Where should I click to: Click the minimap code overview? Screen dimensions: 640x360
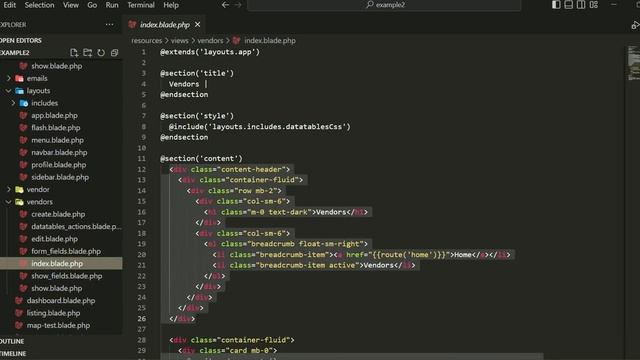633,63
